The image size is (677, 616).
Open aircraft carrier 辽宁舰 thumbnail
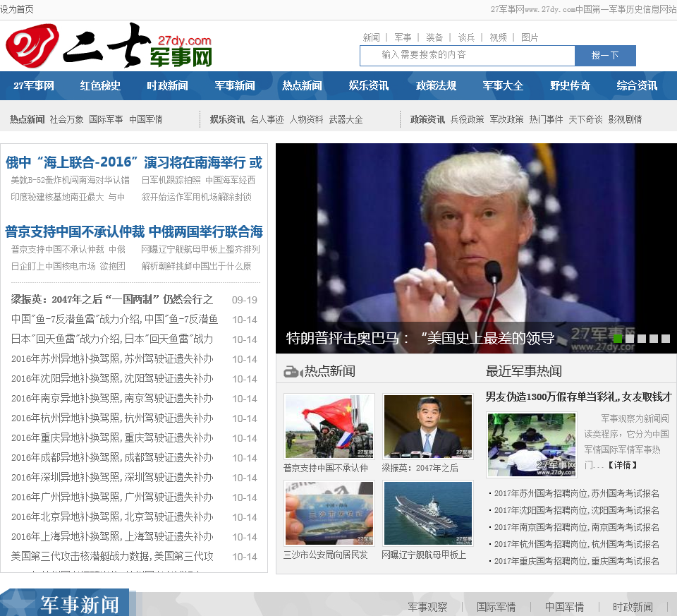pos(428,513)
